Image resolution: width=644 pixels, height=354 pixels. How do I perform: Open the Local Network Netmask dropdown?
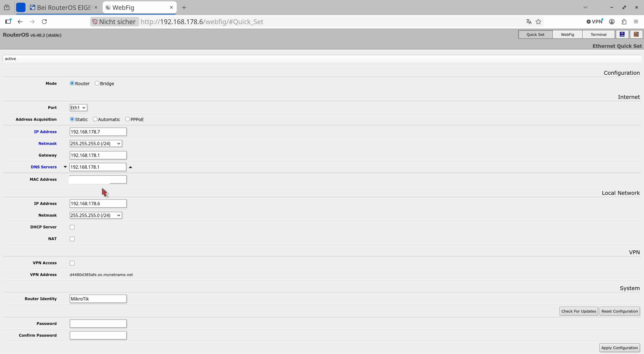tap(96, 215)
